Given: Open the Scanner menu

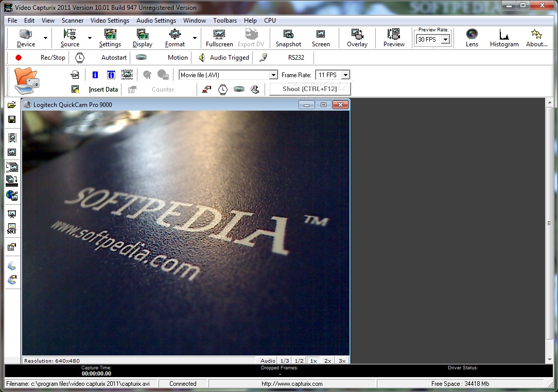Looking at the screenshot, I should point(73,20).
